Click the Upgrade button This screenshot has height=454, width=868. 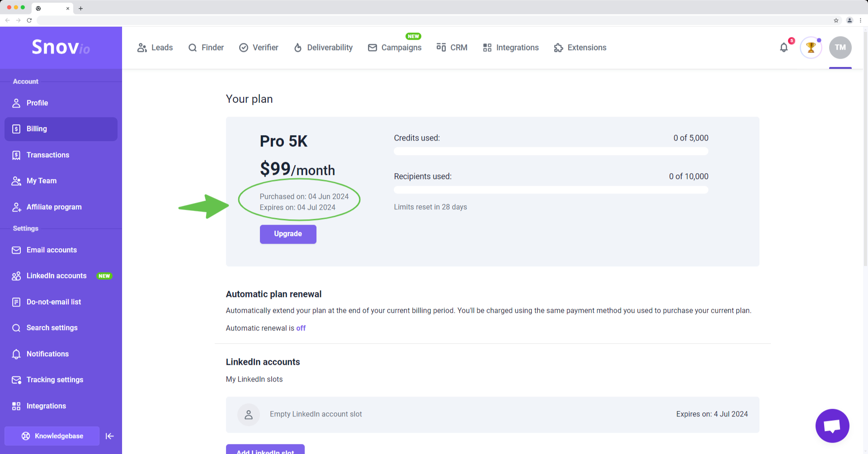[288, 234]
